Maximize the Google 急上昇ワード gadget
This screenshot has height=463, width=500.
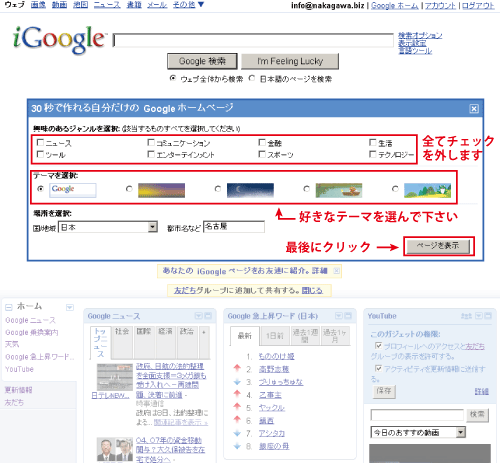(348, 316)
